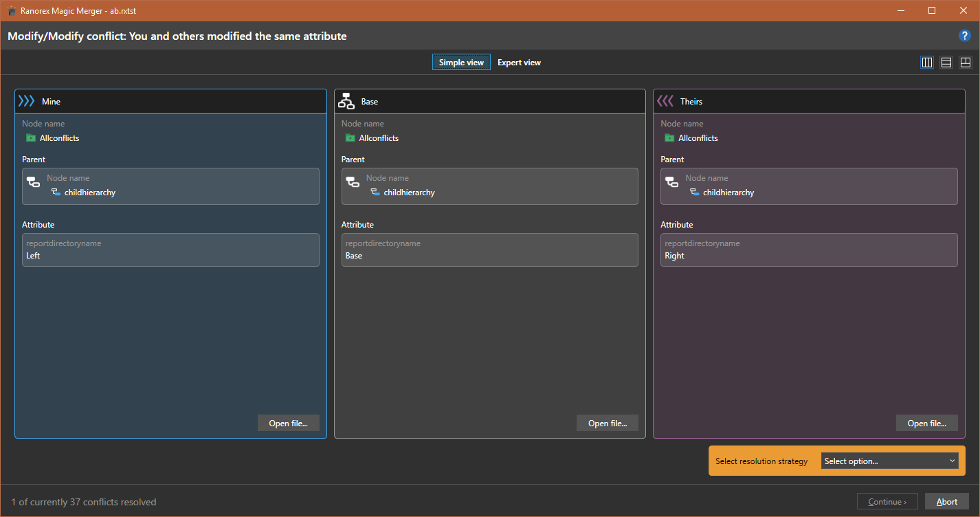Image resolution: width=980 pixels, height=517 pixels.
Task: Abort the merge
Action: (947, 501)
